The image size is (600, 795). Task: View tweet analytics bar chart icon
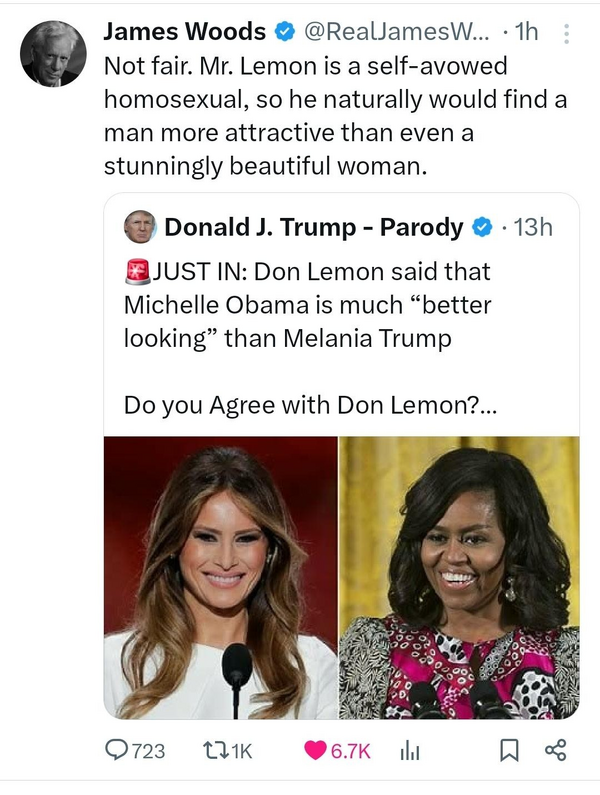tap(409, 750)
